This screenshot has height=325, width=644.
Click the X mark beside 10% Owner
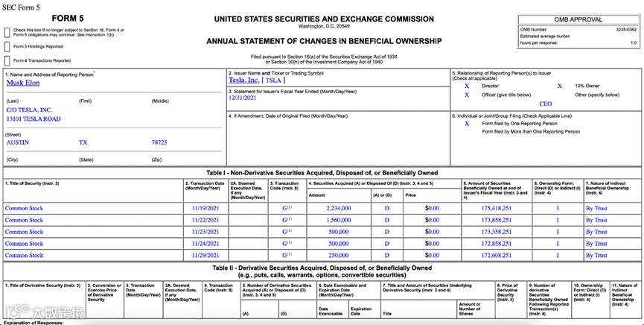point(559,86)
